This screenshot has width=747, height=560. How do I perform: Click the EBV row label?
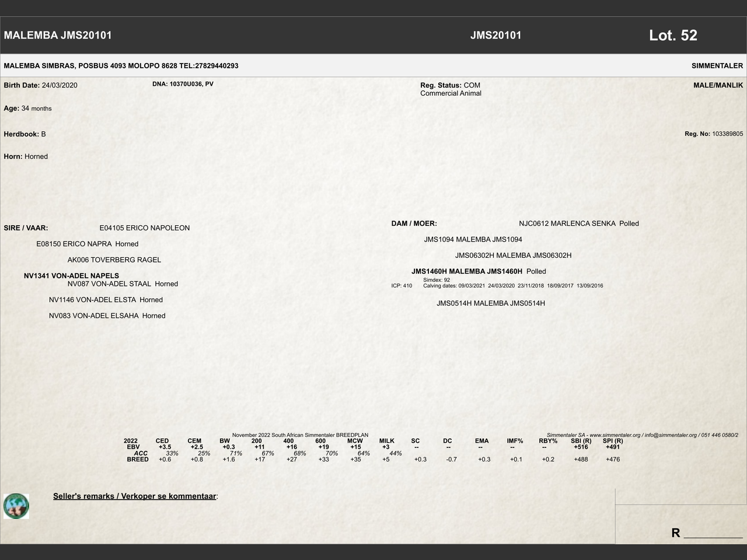(133, 447)
